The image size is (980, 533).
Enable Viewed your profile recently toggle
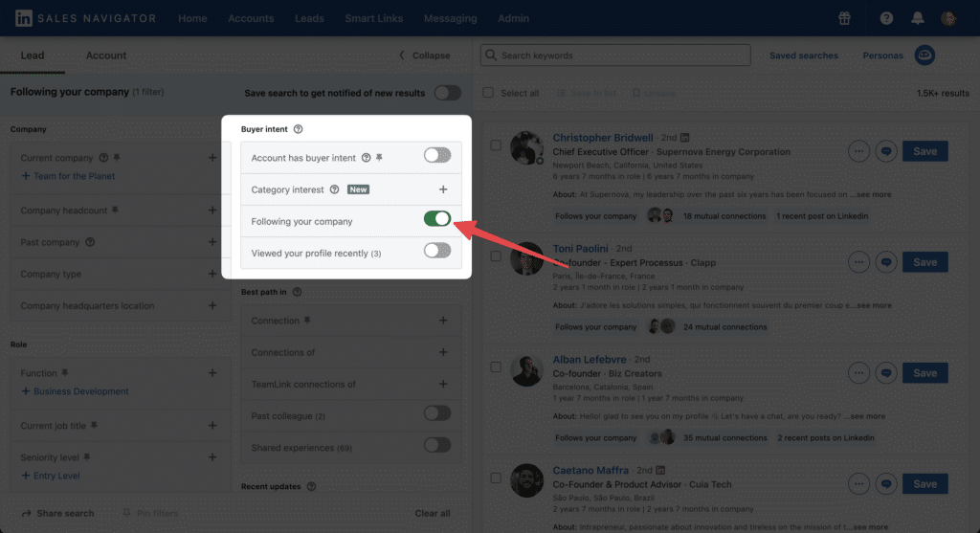[436, 252]
